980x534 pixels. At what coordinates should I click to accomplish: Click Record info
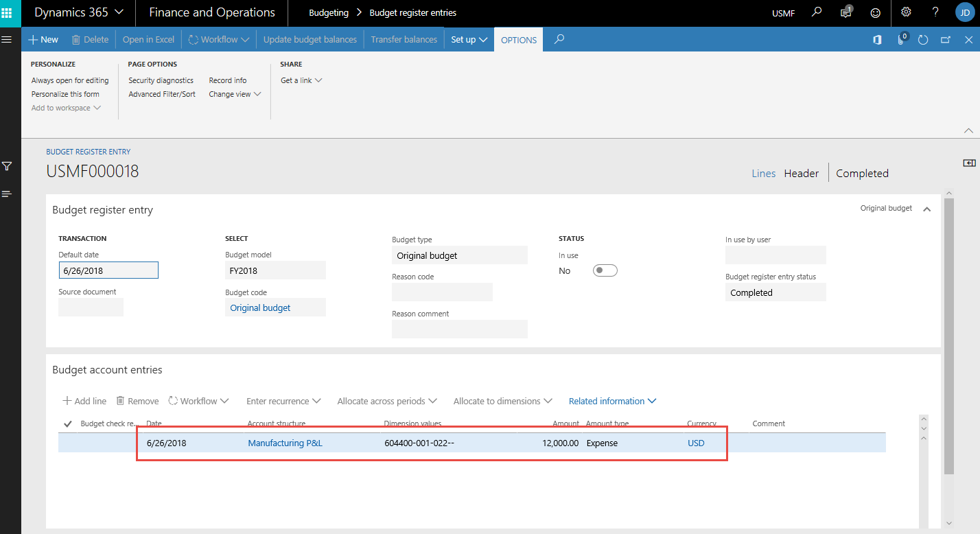[228, 80]
